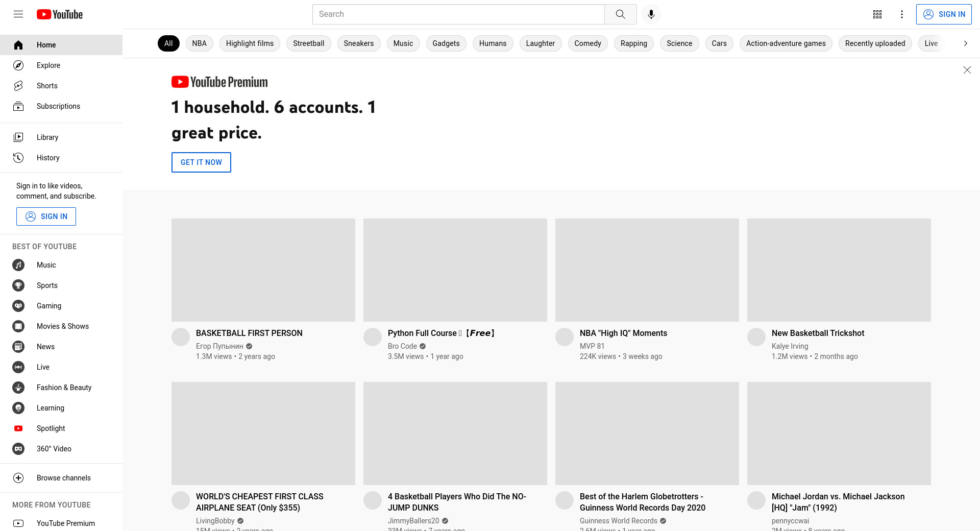Open Michael Jordan vs. Michael Jackson video title
980x531 pixels.
tap(838, 502)
